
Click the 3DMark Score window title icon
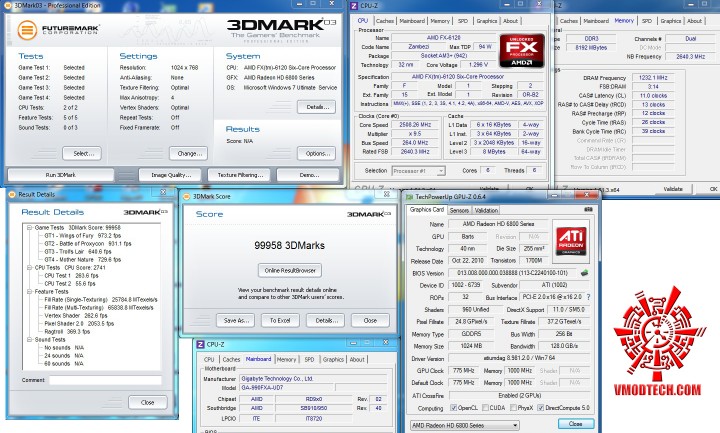click(186, 197)
